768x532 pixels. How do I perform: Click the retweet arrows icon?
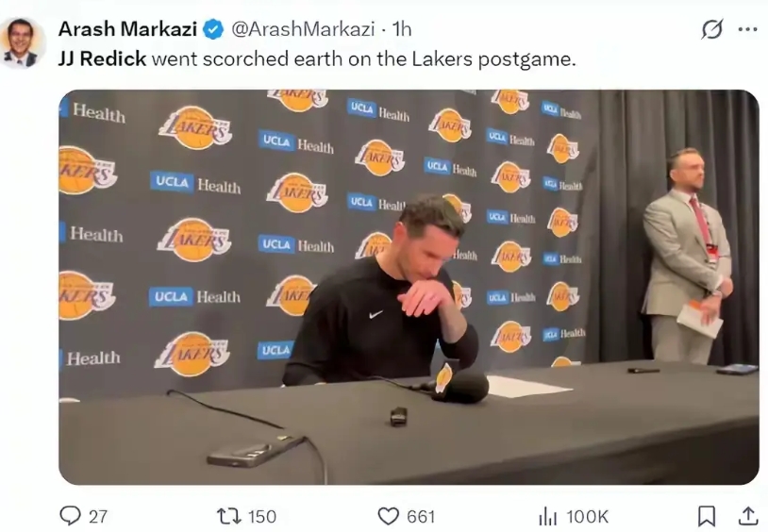[x=228, y=516]
